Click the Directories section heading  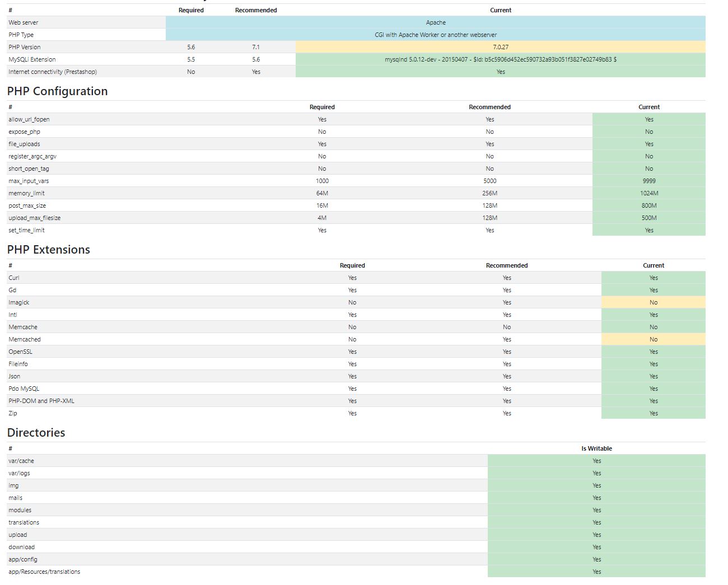(36, 432)
